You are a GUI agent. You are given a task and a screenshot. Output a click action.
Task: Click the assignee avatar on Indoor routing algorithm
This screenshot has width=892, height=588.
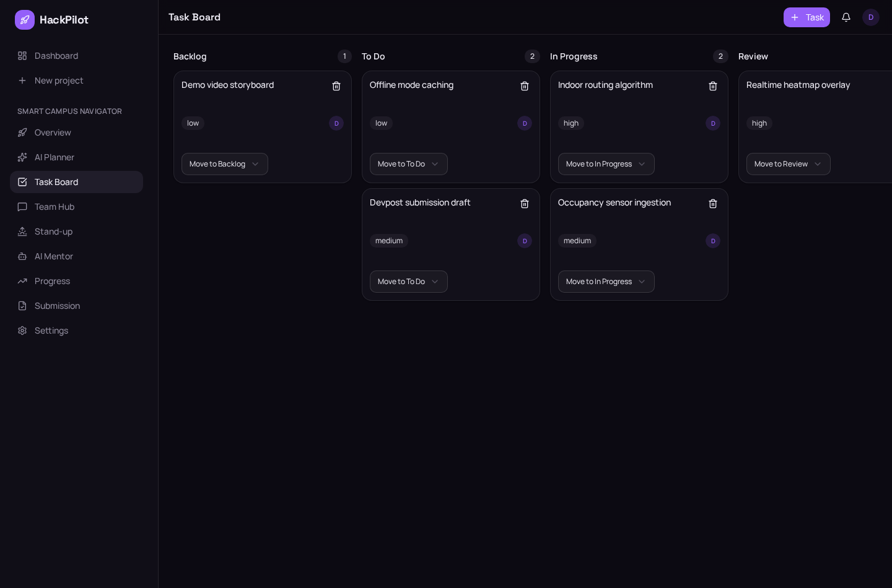pyautogui.click(x=713, y=123)
